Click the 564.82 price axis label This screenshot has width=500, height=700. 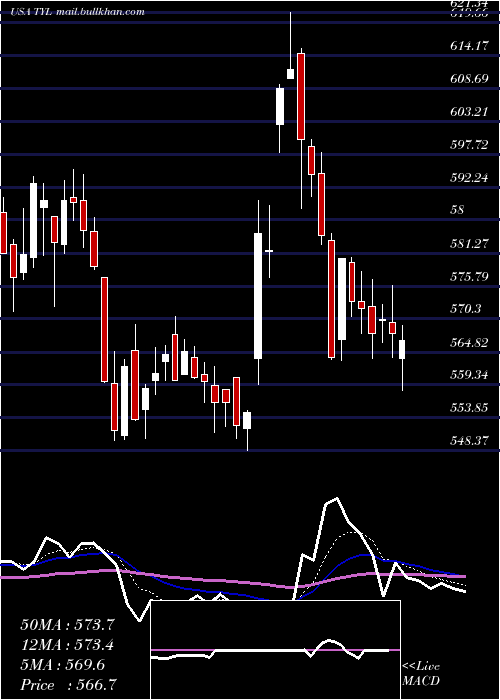coord(469,342)
